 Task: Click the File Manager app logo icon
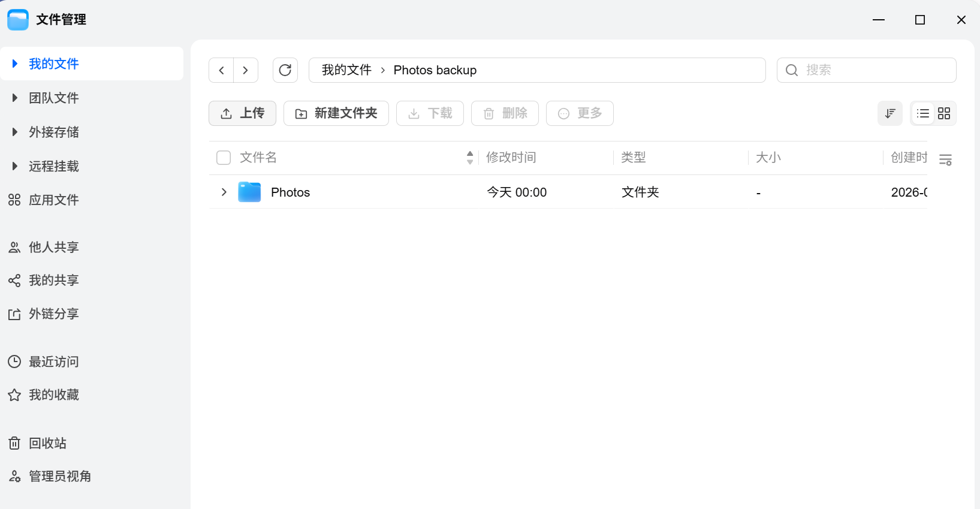(x=18, y=20)
